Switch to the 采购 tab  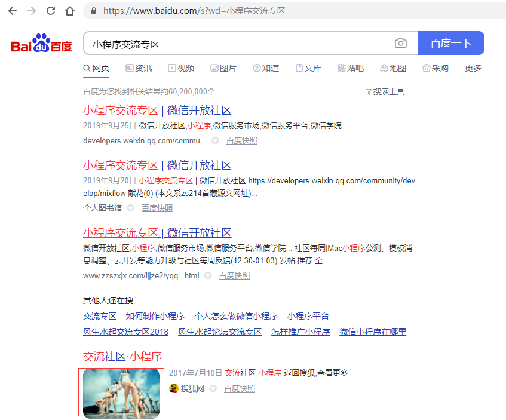(436, 68)
